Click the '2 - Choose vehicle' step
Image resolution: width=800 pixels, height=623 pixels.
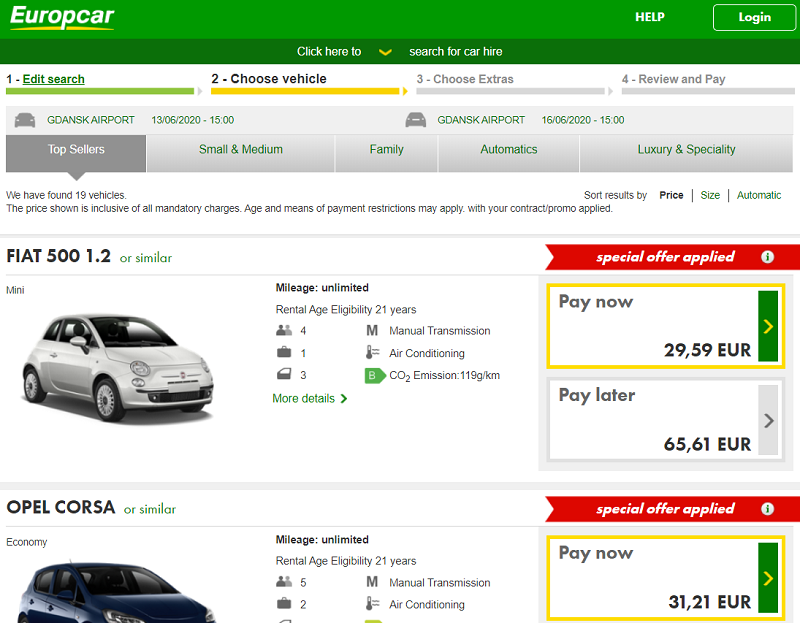[269, 79]
